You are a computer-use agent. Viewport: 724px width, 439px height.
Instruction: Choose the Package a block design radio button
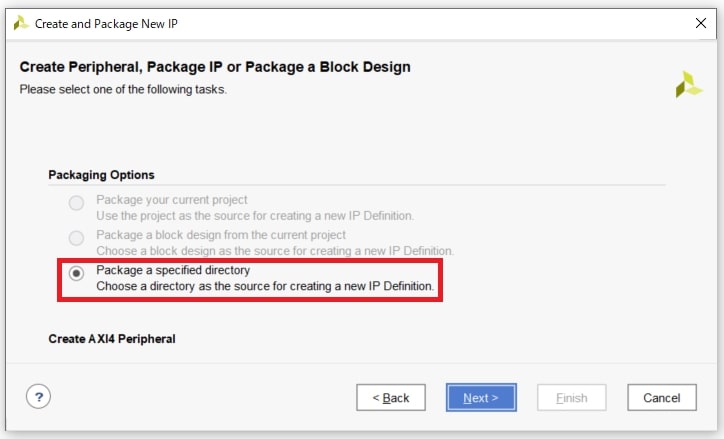(x=76, y=238)
